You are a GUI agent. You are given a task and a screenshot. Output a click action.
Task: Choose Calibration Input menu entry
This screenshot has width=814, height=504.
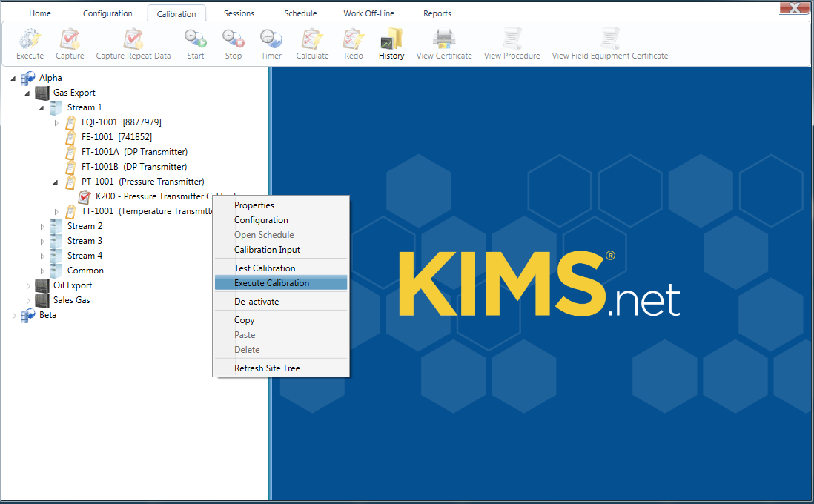click(281, 250)
